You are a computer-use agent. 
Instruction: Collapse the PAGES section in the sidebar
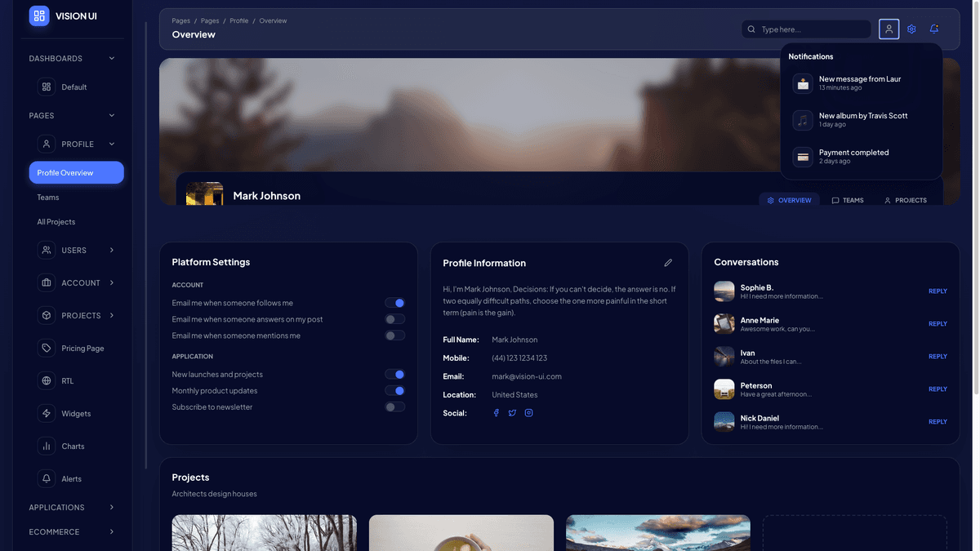coord(111,115)
